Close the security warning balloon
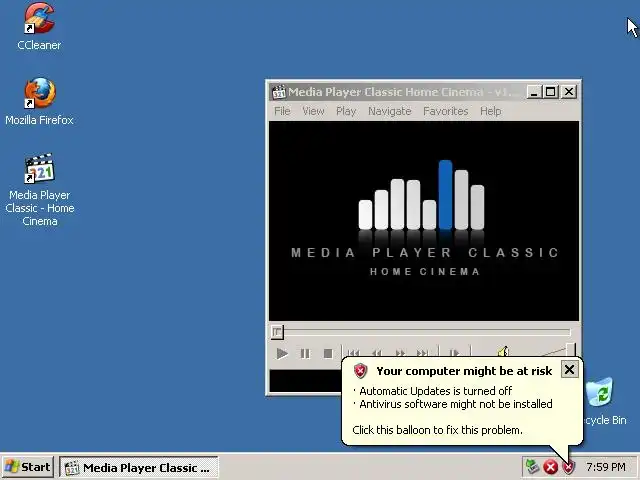 (x=569, y=369)
